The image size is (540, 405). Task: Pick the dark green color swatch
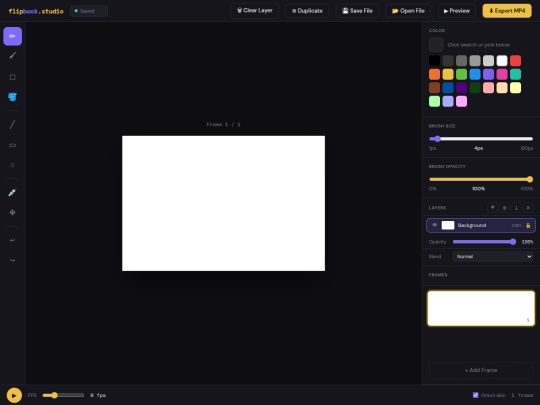[475, 88]
